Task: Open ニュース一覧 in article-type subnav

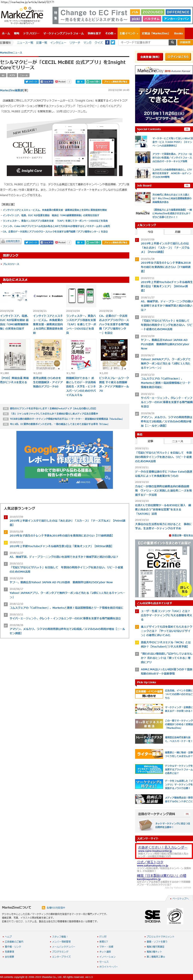Action: [25, 43]
